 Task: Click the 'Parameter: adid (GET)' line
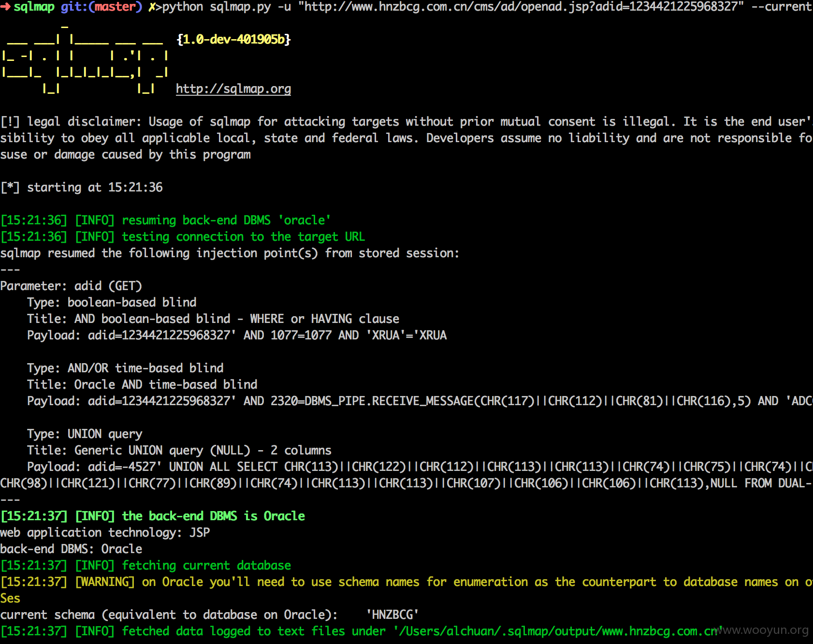coord(71,286)
